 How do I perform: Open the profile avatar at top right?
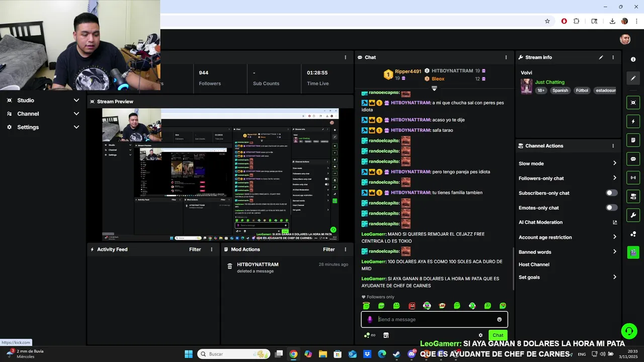coord(625,39)
